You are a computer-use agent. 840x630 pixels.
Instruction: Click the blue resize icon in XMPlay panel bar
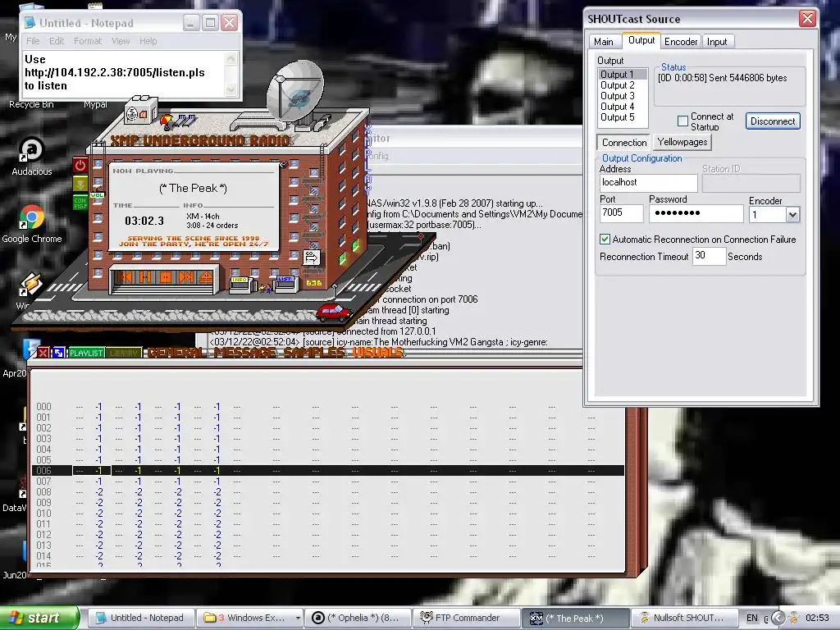(x=58, y=353)
